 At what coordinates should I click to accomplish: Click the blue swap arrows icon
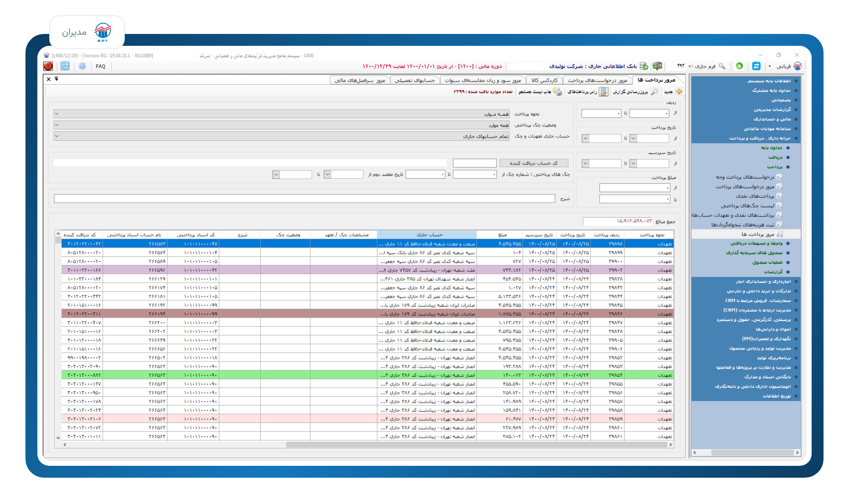tap(756, 66)
